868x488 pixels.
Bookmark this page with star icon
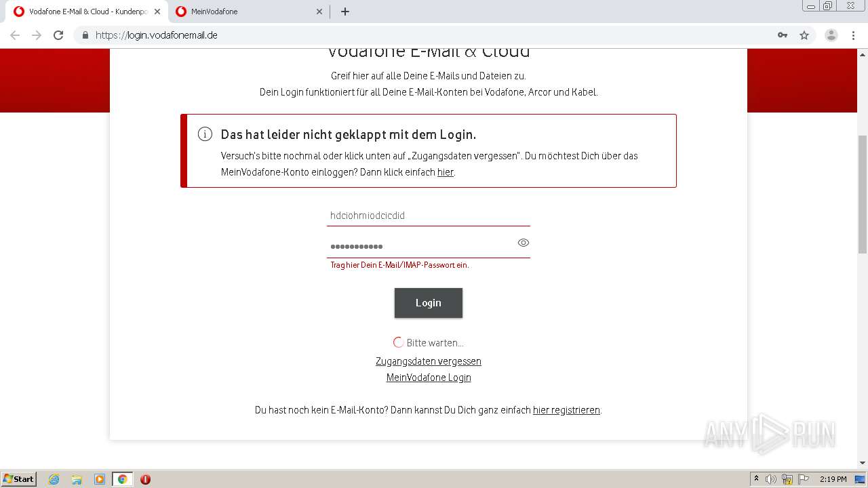[x=804, y=35]
